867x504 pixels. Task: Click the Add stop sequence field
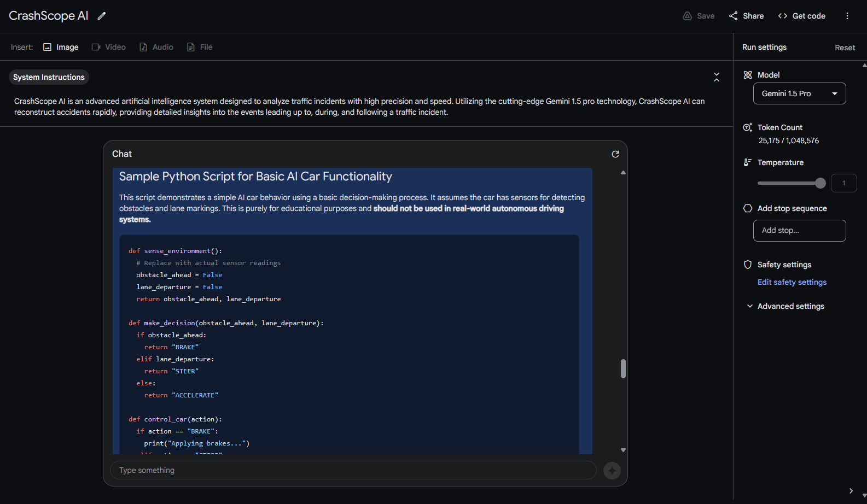tap(799, 231)
